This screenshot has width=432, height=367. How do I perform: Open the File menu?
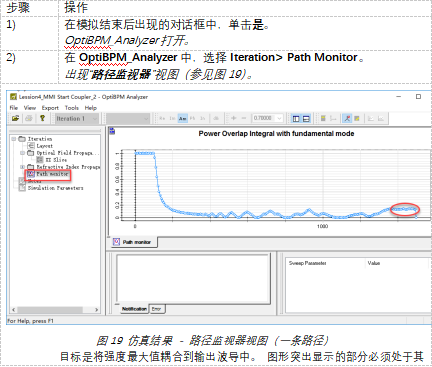(x=14, y=108)
